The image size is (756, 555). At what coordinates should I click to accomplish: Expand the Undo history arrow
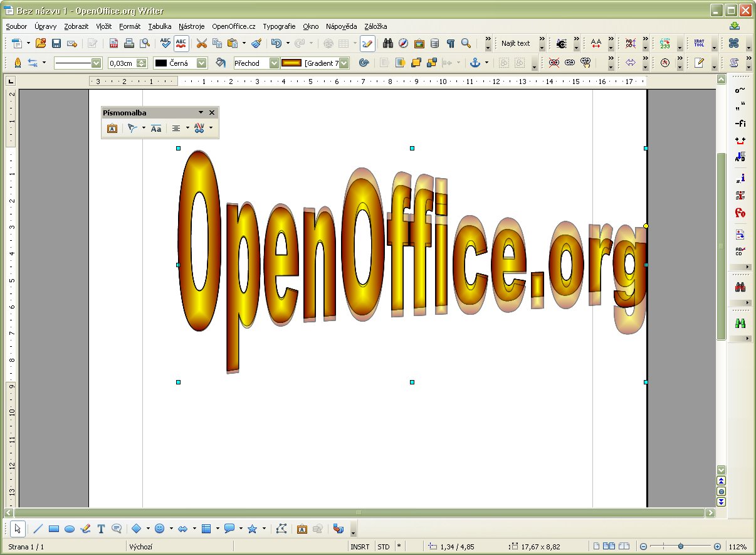pyautogui.click(x=288, y=43)
